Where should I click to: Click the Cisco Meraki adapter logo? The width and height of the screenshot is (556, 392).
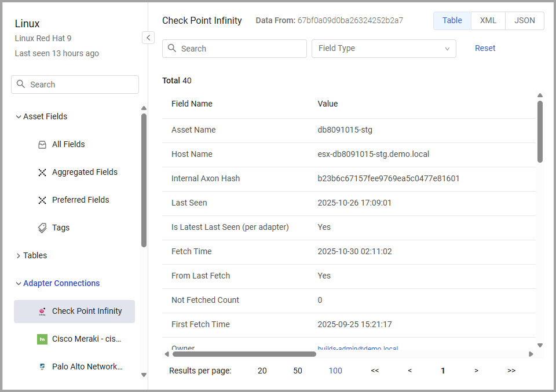(x=42, y=339)
